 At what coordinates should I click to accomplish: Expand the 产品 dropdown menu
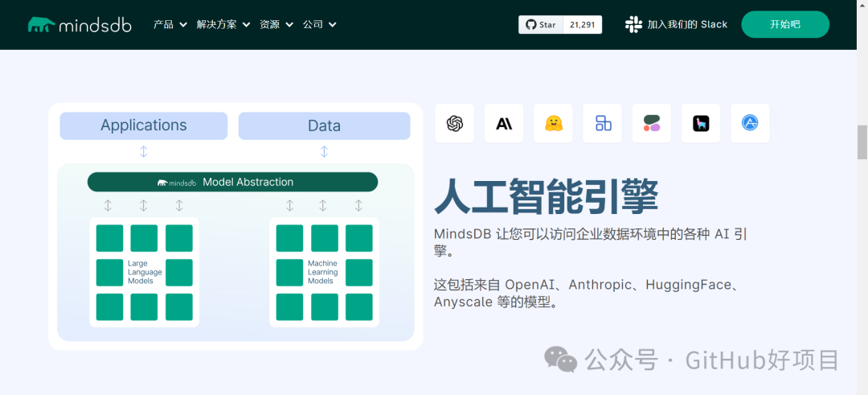click(170, 24)
